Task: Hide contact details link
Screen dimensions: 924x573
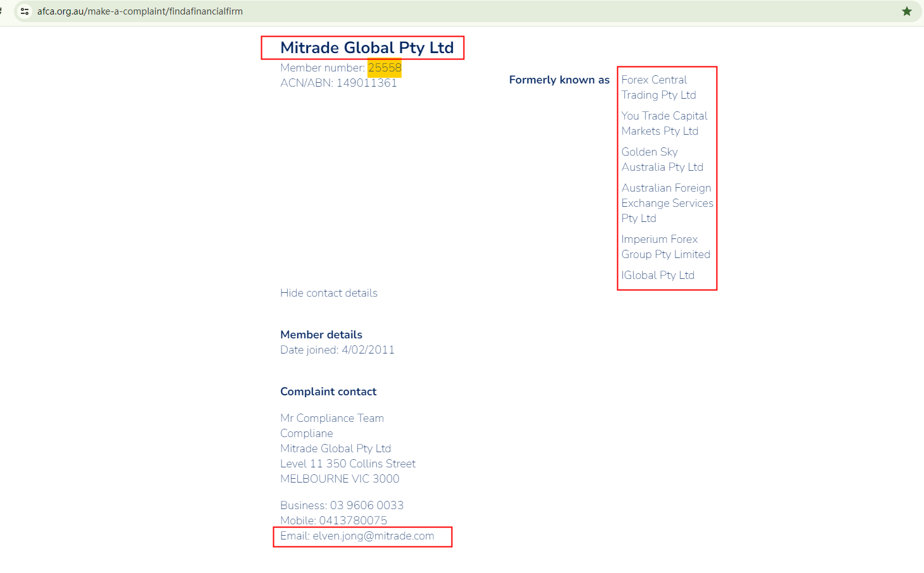Action: click(x=329, y=293)
